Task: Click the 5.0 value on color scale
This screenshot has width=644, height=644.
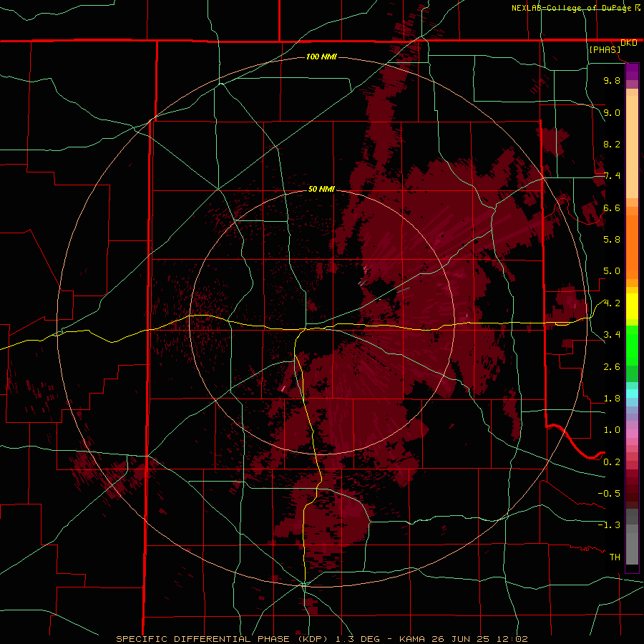Action: tap(612, 271)
